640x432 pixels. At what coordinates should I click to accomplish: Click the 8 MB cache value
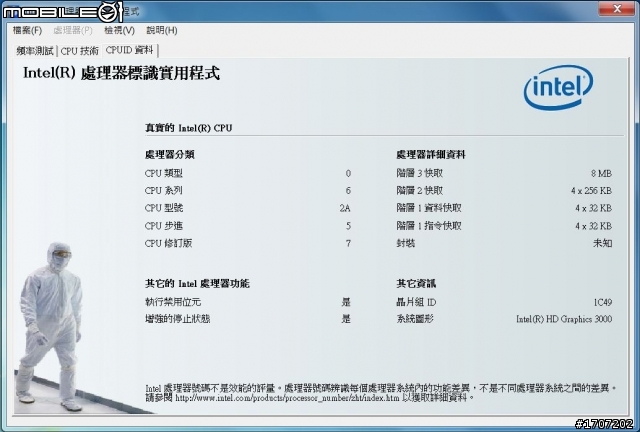(x=601, y=174)
